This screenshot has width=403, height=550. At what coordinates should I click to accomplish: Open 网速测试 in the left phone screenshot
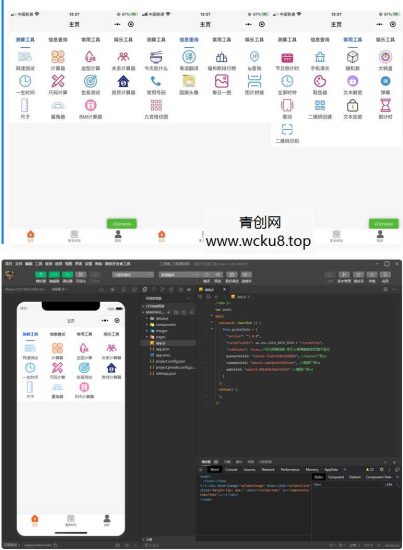[x=25, y=60]
